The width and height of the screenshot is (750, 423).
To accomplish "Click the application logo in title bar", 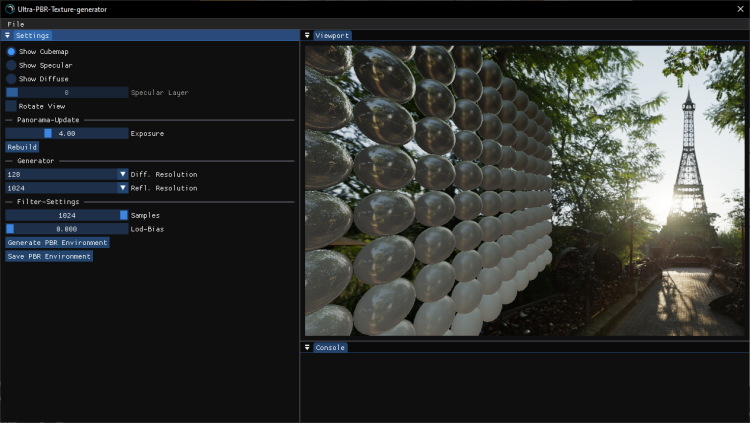I will [8, 9].
